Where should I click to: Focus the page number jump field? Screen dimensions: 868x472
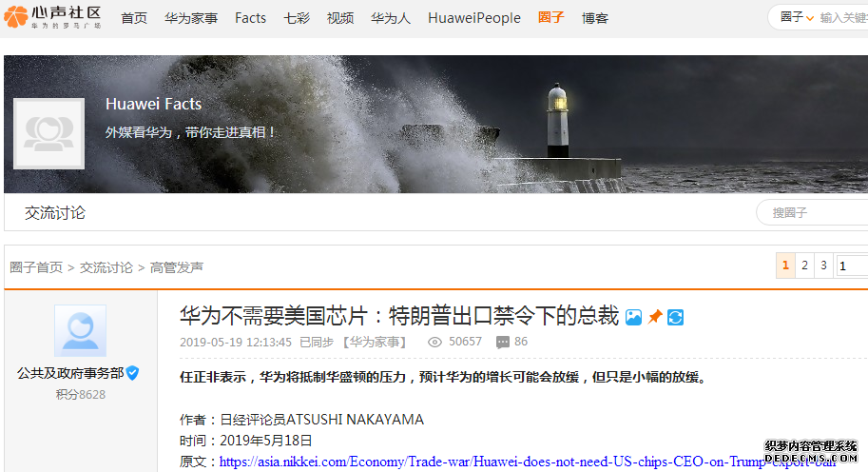pos(851,265)
